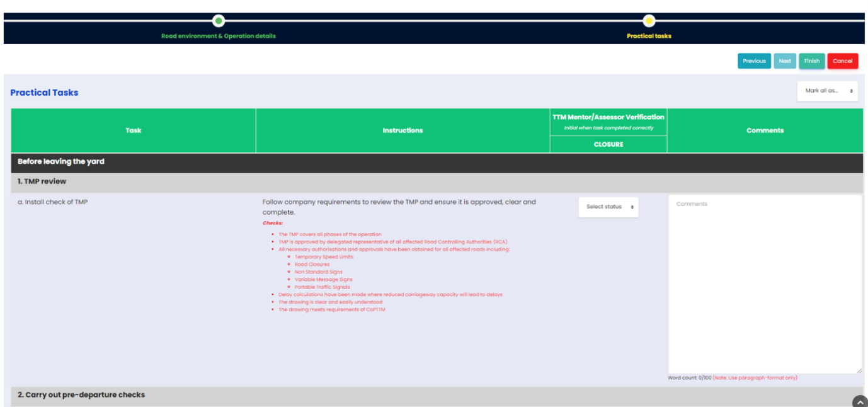Click the '2. Carry out pre-departure checks' row

(x=437, y=395)
